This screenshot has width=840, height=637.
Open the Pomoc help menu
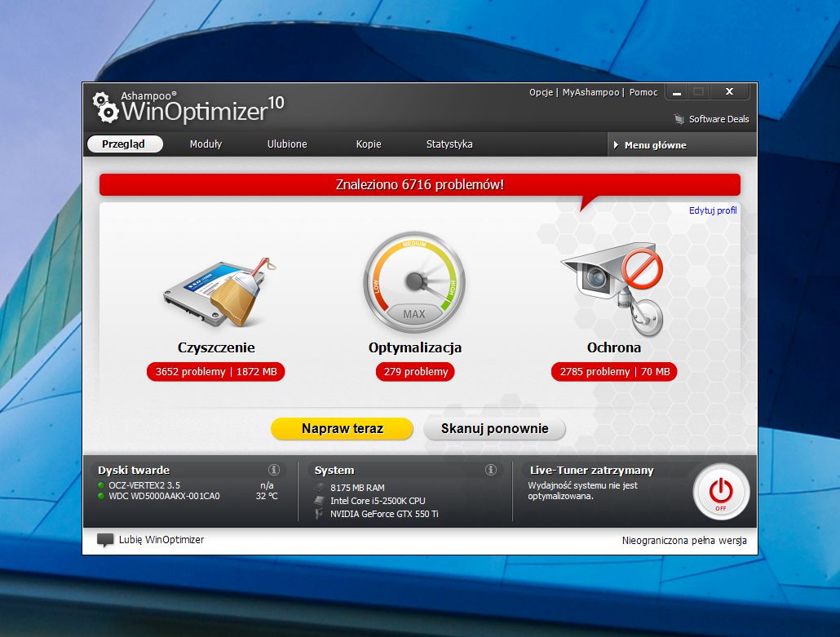(643, 92)
